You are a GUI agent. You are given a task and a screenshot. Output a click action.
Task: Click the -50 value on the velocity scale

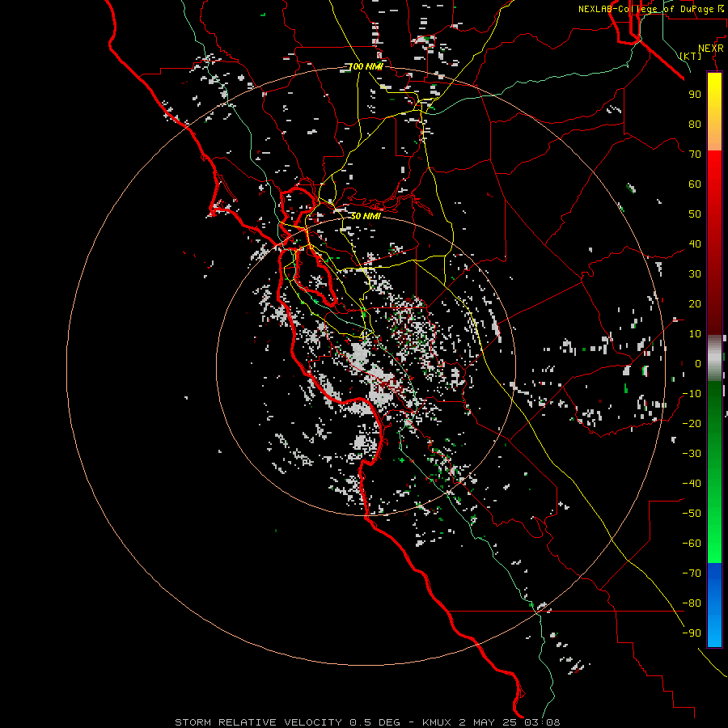point(692,513)
